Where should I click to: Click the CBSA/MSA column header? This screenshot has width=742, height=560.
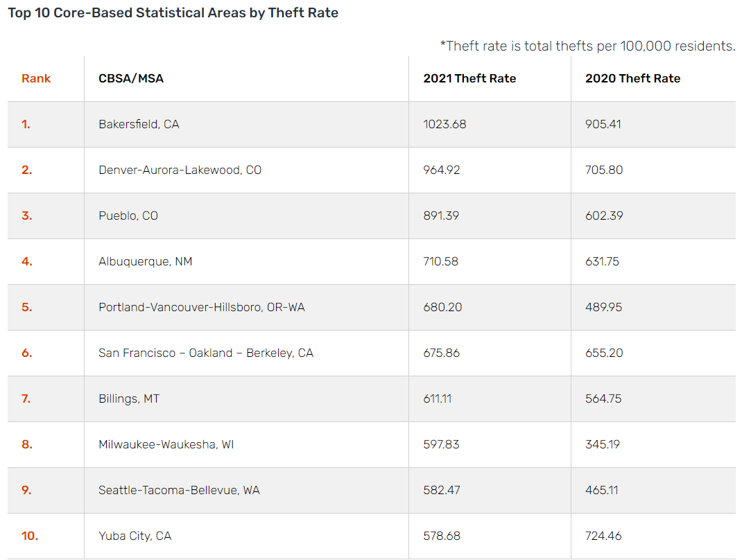131,78
